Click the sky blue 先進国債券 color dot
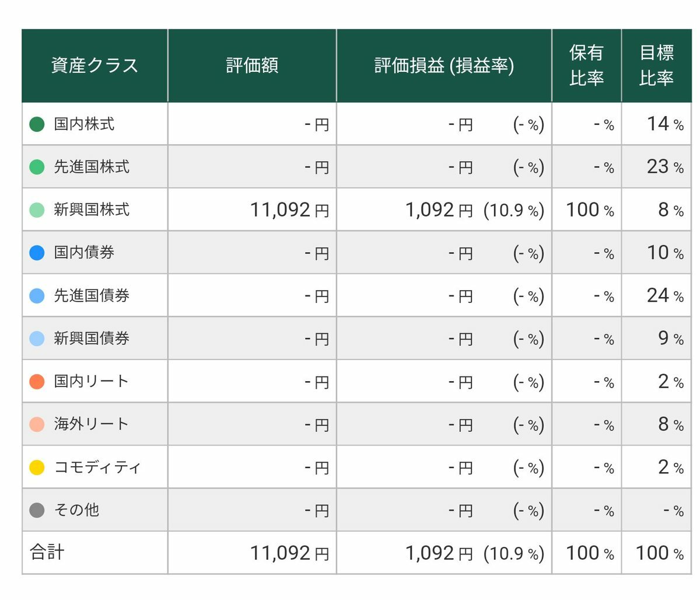700x600 pixels. tap(37, 295)
